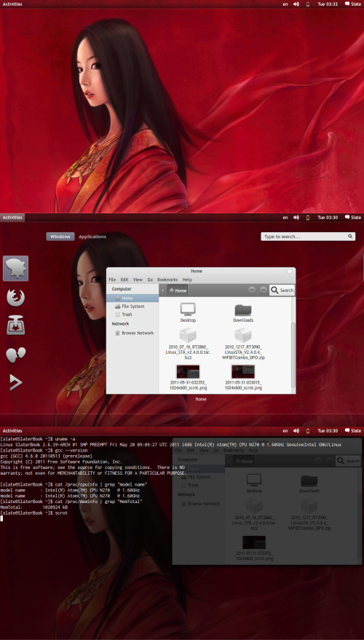This screenshot has height=640, width=364.
Task: Open the File menu in the overview Home window
Action: click(x=112, y=280)
